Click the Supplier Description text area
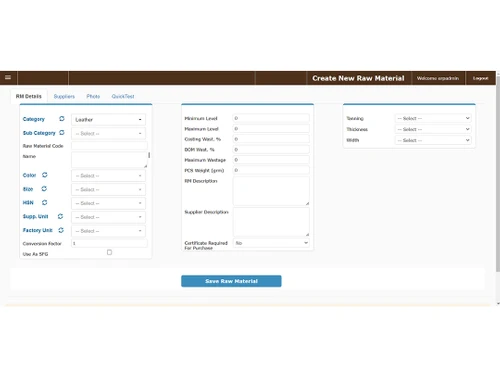The image size is (500, 375). [271, 222]
